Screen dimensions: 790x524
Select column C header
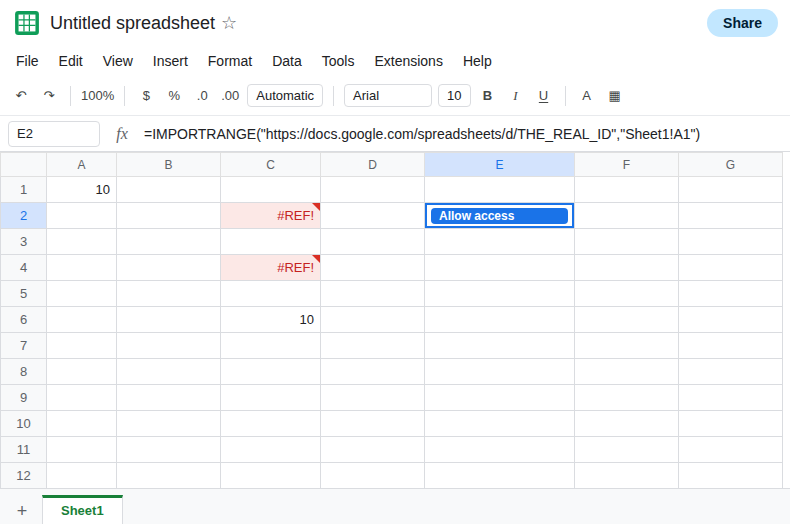pos(271,165)
